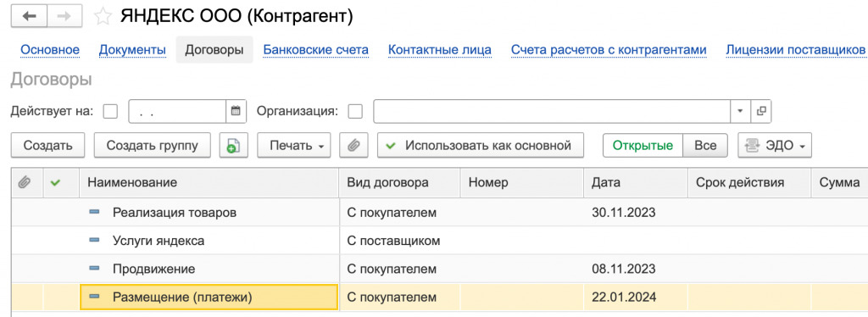Open the ЭДО dropdown menu
This screenshot has height=317, width=868.
coord(775,146)
